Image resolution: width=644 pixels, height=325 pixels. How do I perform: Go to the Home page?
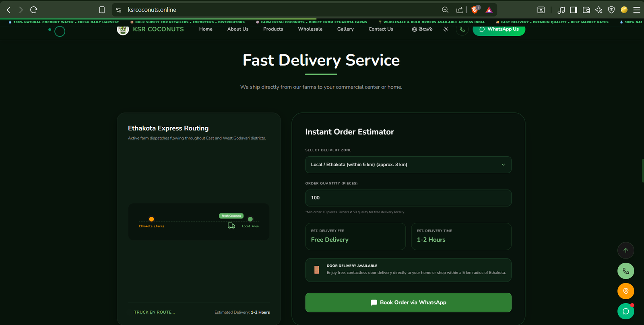[206, 29]
